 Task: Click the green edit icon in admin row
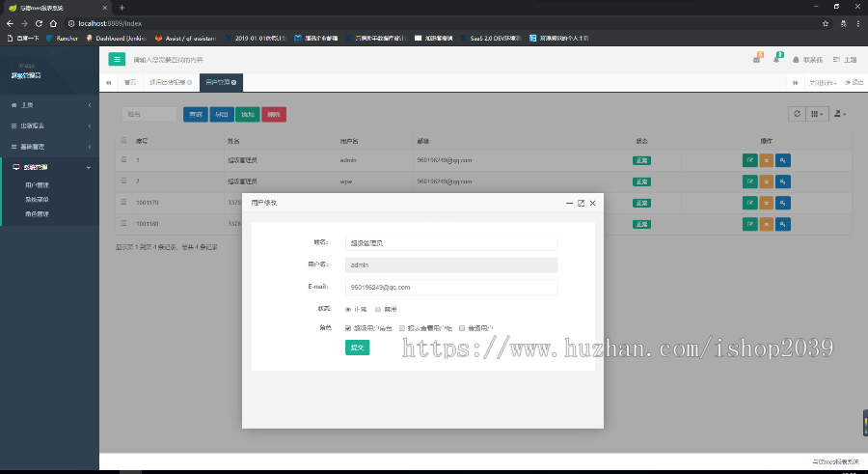(x=749, y=160)
